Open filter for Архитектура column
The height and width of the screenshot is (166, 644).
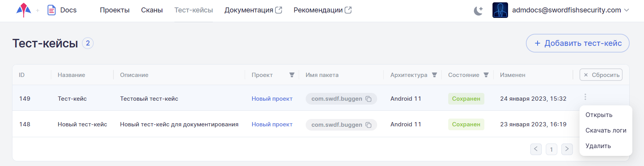pos(434,75)
